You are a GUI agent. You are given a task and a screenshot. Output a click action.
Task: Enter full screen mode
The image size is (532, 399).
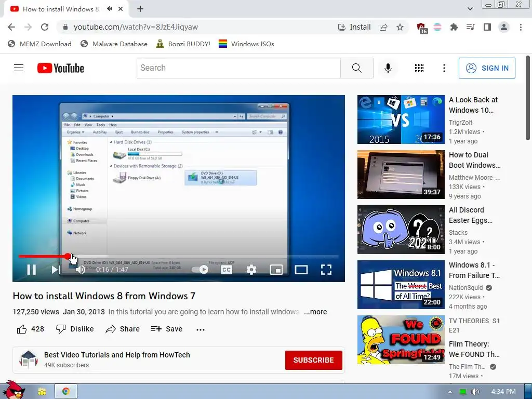(x=326, y=270)
